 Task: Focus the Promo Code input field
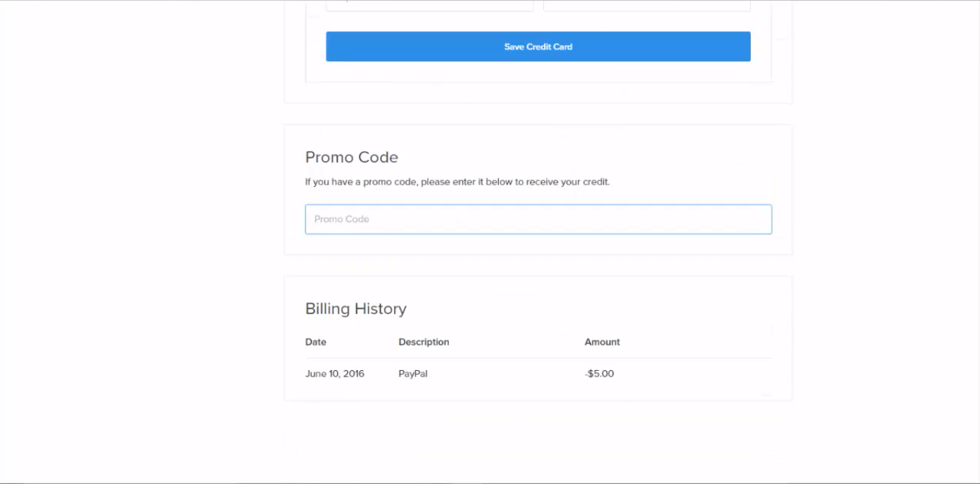click(538, 219)
